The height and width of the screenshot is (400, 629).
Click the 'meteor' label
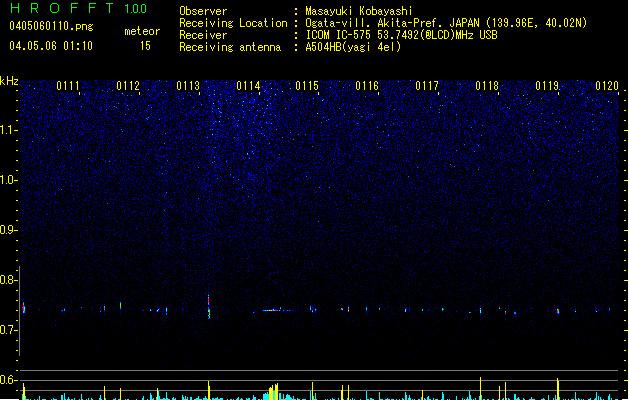(142, 31)
